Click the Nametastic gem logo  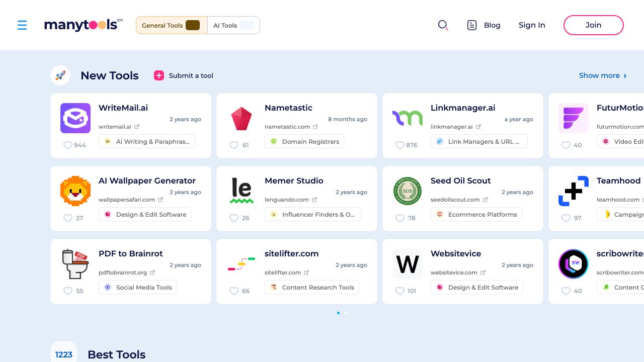242,119
